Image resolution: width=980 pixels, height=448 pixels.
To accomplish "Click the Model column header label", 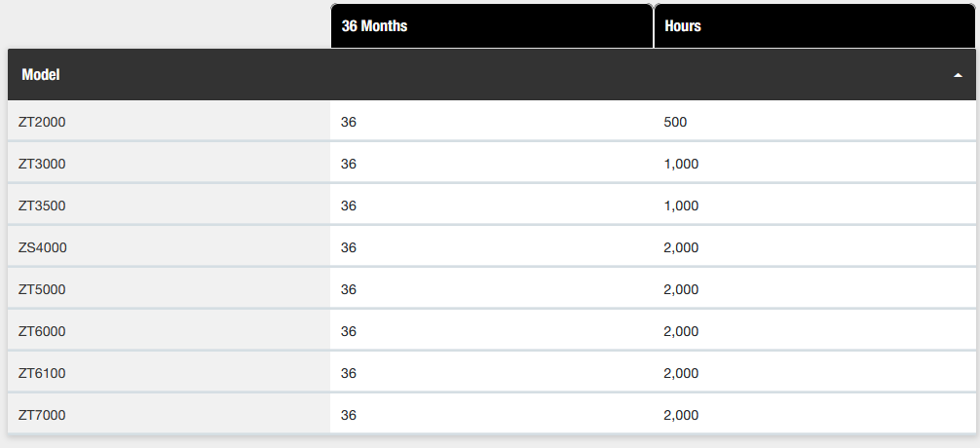I will pyautogui.click(x=41, y=74).
